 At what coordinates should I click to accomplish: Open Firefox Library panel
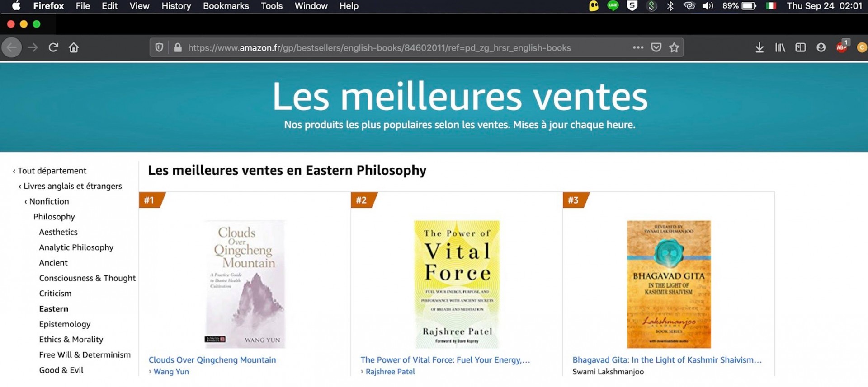point(780,47)
